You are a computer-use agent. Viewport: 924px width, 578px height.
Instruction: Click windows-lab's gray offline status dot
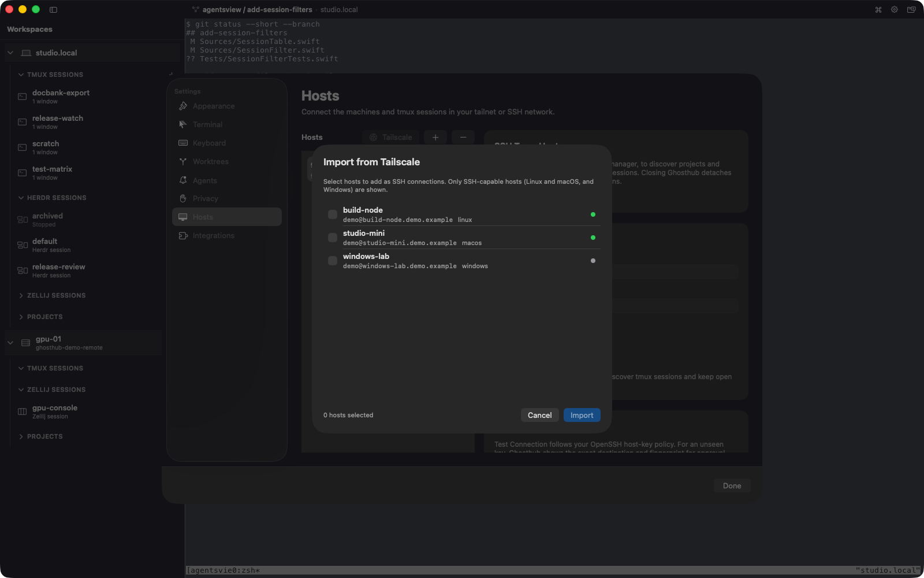click(x=593, y=261)
